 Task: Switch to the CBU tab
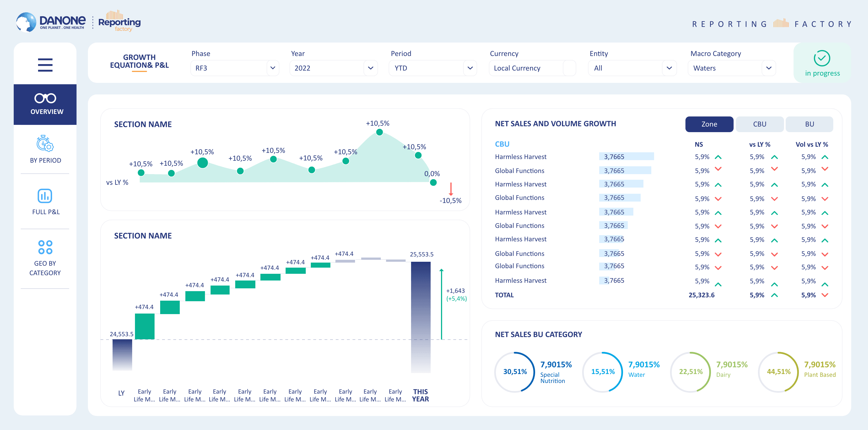759,124
